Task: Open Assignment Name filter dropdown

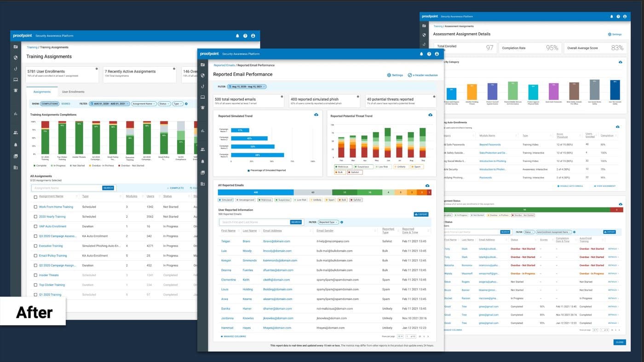Action: [144, 104]
